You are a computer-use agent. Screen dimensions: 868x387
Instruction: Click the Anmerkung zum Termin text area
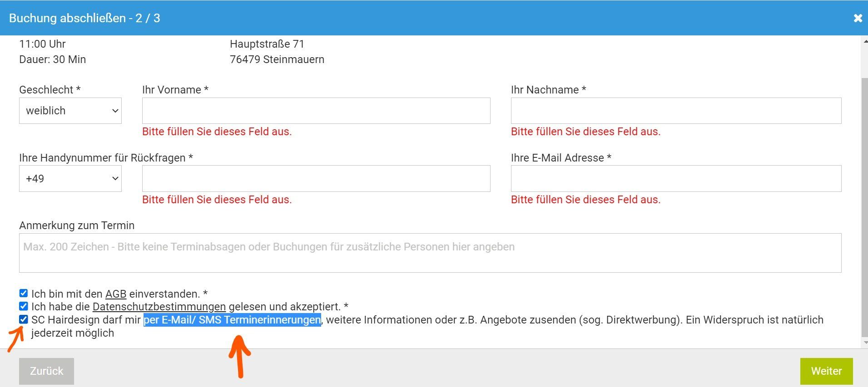tap(430, 253)
